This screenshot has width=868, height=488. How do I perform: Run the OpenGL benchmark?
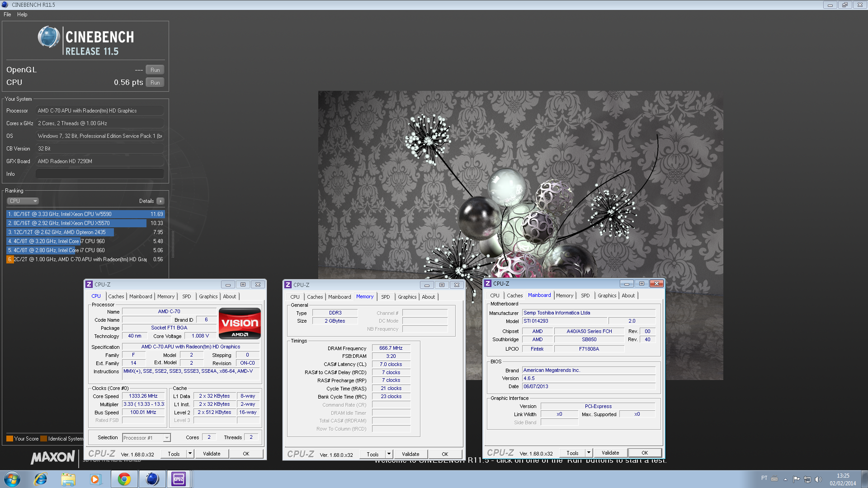tap(155, 70)
